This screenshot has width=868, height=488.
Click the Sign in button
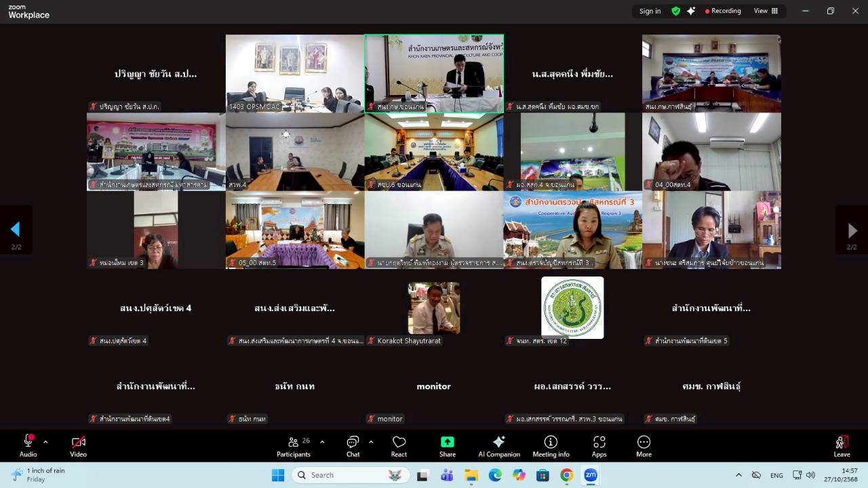[x=650, y=11]
